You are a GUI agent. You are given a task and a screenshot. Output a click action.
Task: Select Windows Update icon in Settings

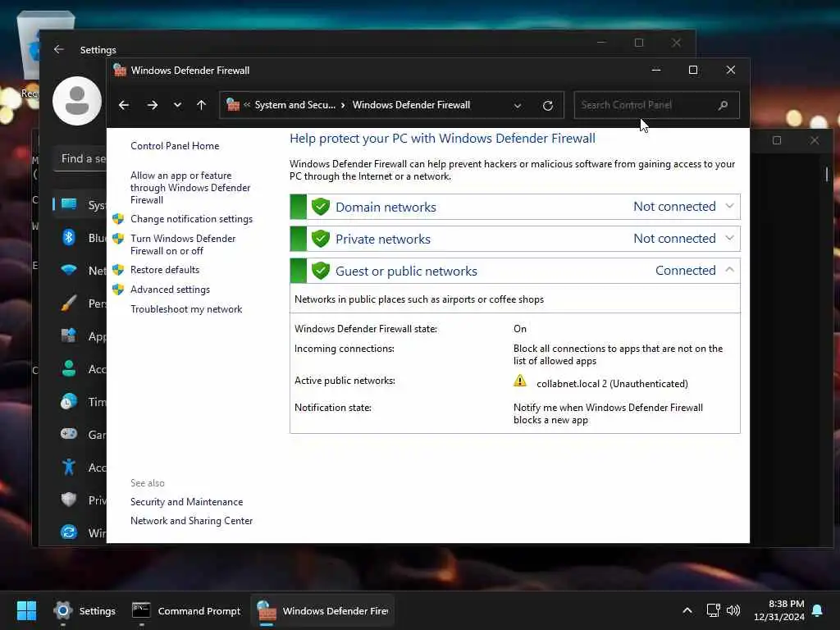coord(69,532)
